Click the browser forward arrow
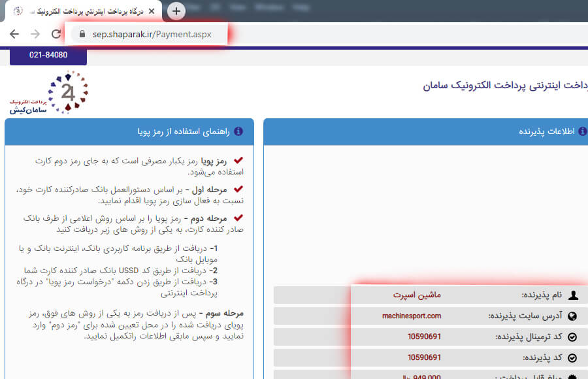This screenshot has width=588, height=379. point(35,34)
